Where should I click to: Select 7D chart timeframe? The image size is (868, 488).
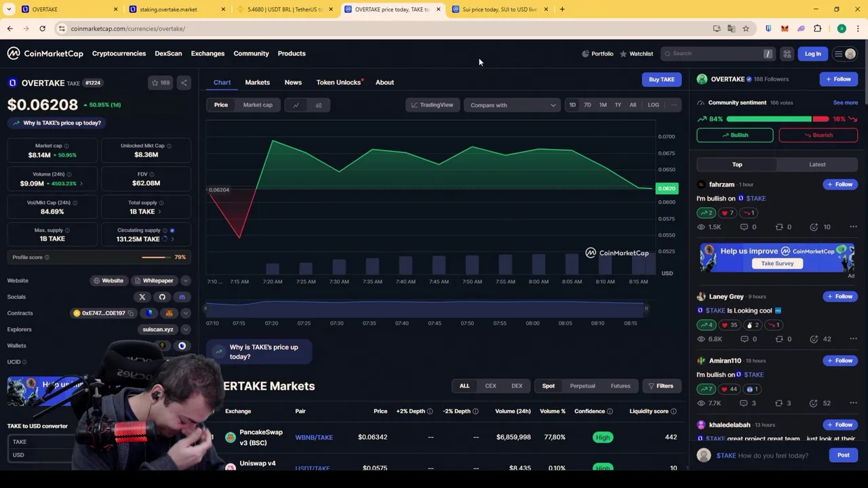coord(587,105)
